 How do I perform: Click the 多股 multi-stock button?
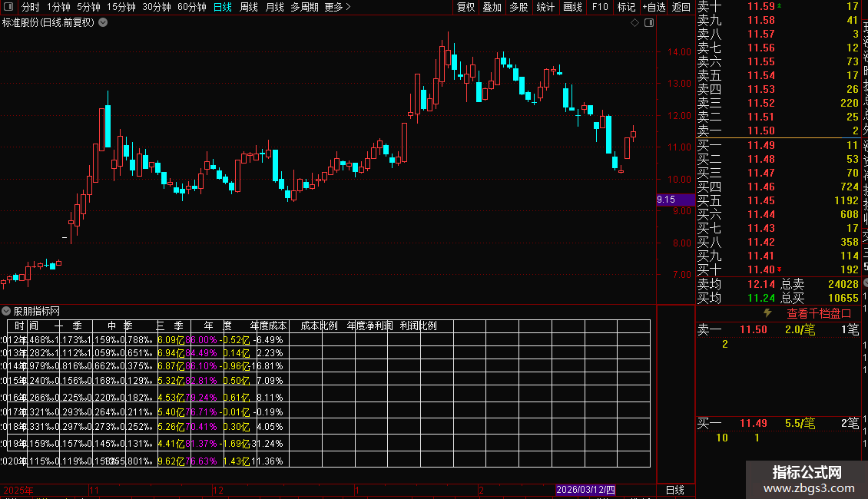[518, 7]
